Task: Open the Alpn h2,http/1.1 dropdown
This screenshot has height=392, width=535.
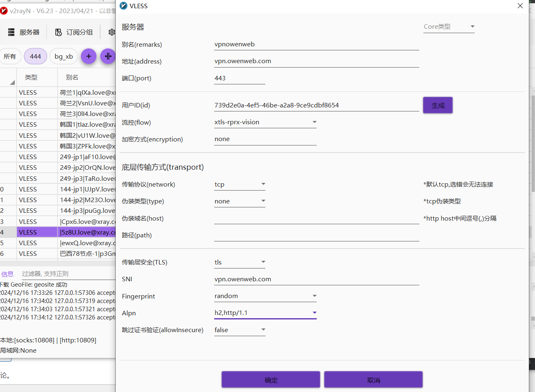Action: tap(265, 313)
